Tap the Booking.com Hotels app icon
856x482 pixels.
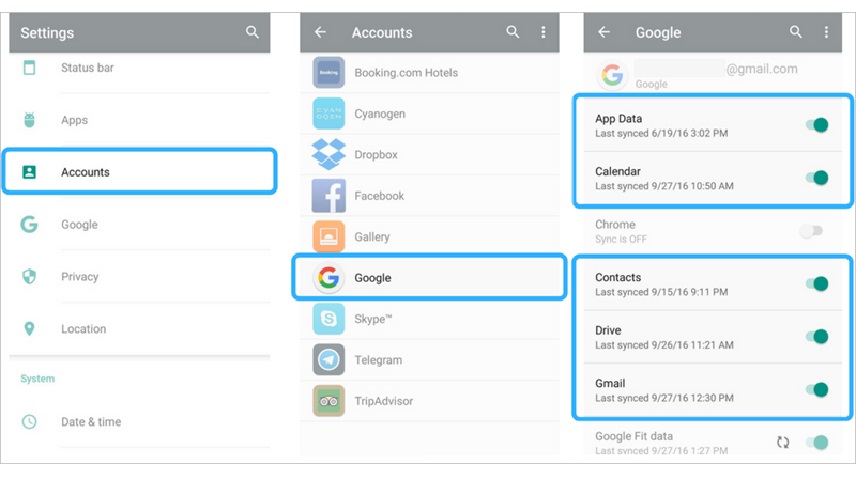click(329, 73)
